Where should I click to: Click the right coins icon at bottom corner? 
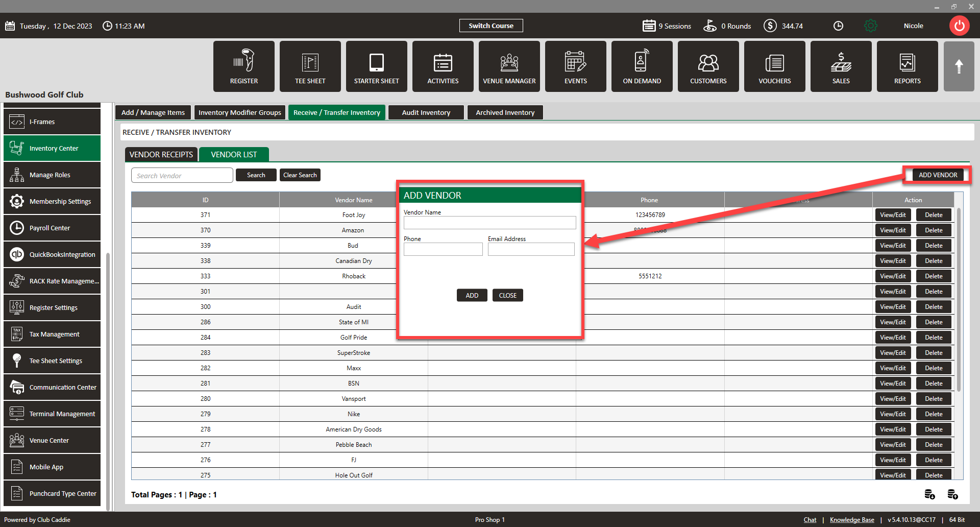(x=952, y=494)
